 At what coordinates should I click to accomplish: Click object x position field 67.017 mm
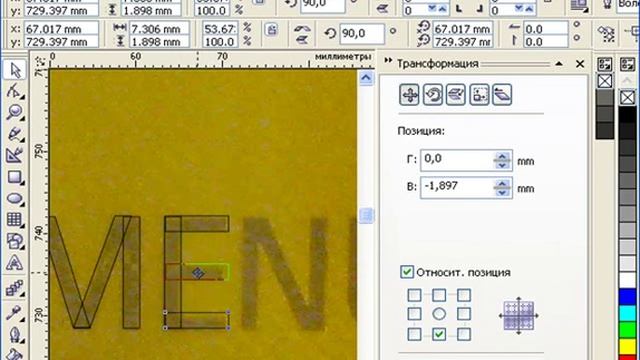pyautogui.click(x=61, y=29)
